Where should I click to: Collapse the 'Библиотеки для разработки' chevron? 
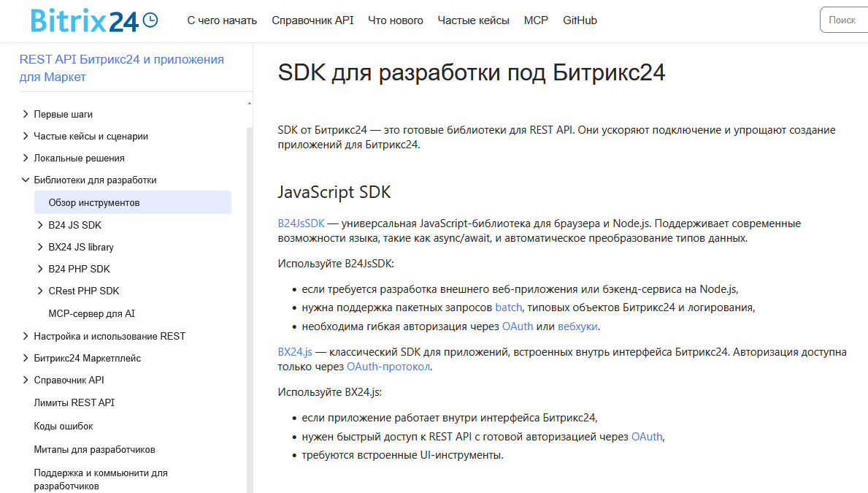pos(26,180)
